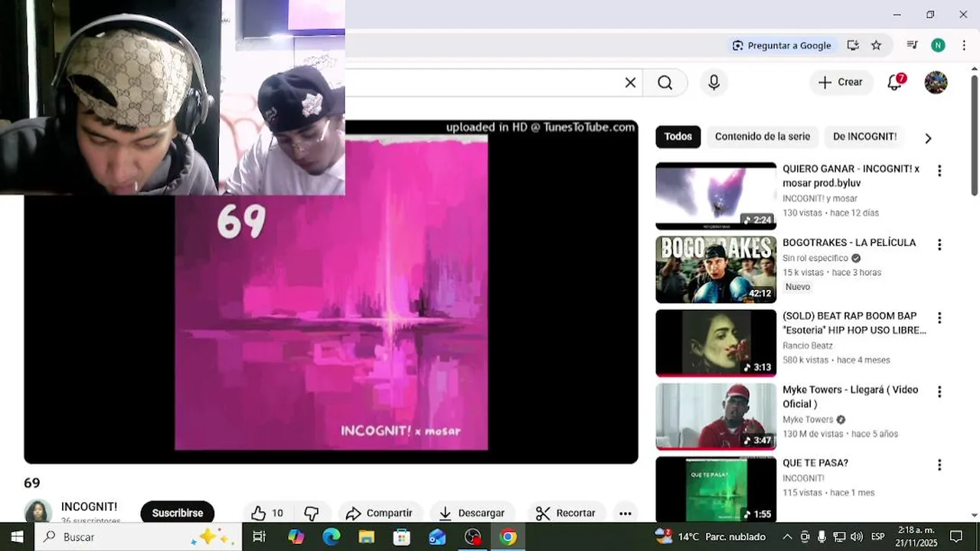Click Sin rol específico channel name
This screenshot has height=551, width=980.
click(x=815, y=258)
